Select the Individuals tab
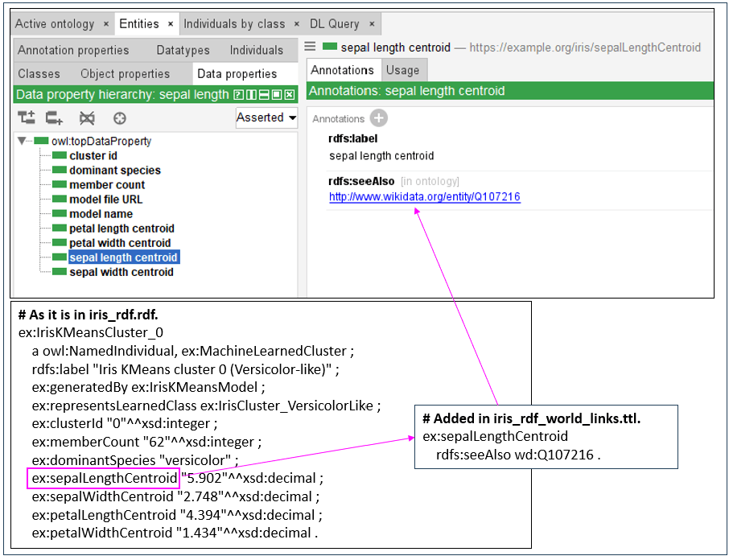 257,50
